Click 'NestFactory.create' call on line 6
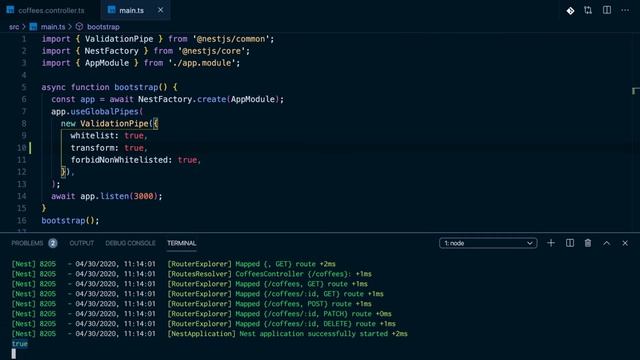 [182, 99]
